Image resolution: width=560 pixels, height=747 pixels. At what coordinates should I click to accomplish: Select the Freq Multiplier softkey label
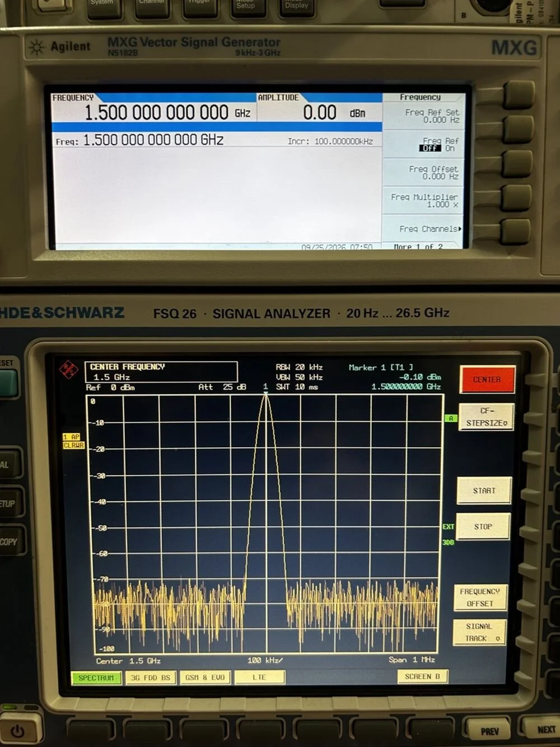[424, 201]
